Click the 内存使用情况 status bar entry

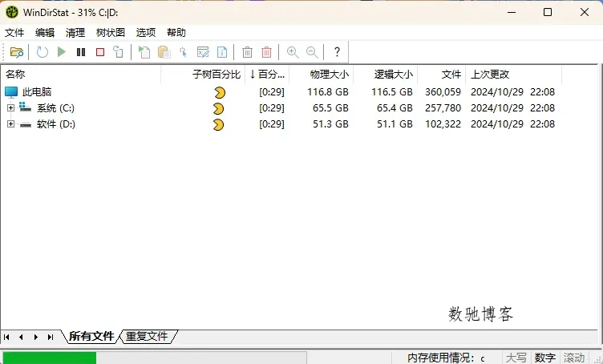(x=446, y=358)
